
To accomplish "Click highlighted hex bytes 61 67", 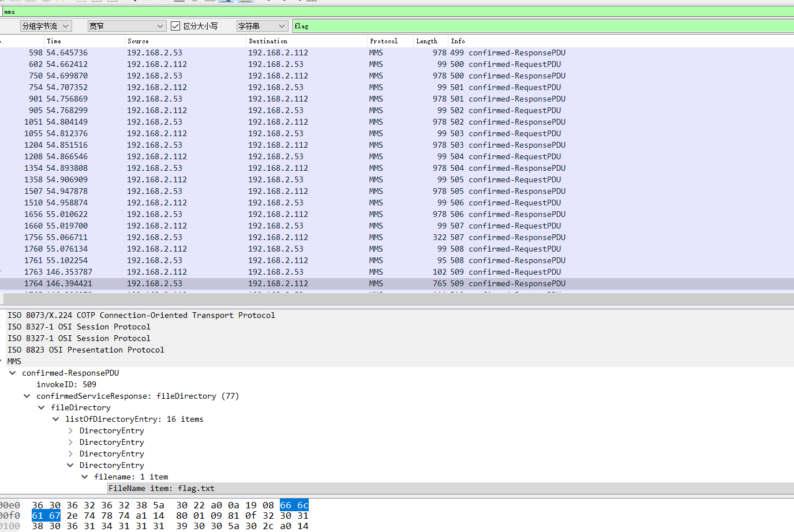I will [x=46, y=516].
